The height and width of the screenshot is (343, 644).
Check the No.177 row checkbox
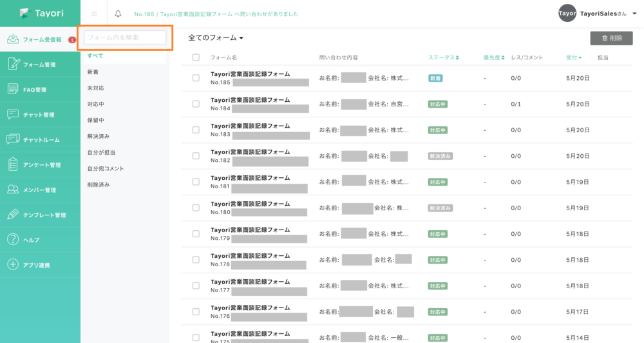coord(196,286)
